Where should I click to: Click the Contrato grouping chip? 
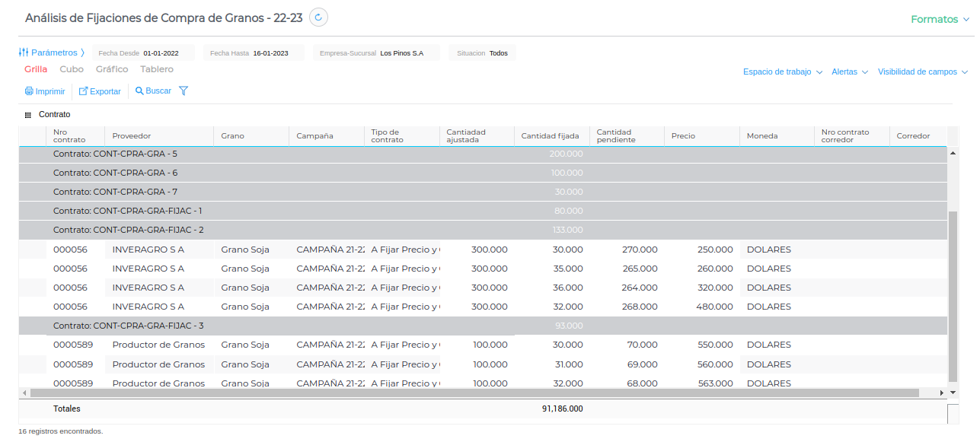point(54,115)
